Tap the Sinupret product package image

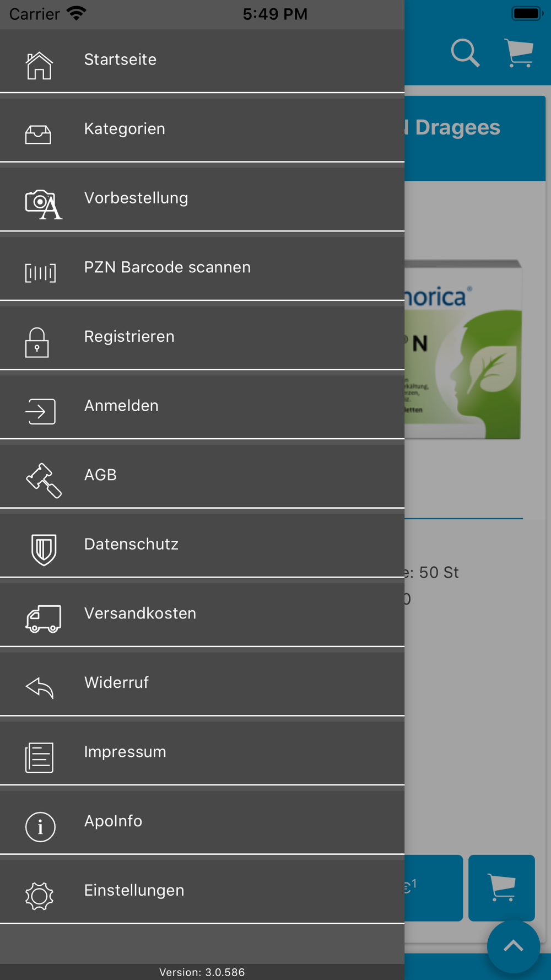pyautogui.click(x=463, y=349)
